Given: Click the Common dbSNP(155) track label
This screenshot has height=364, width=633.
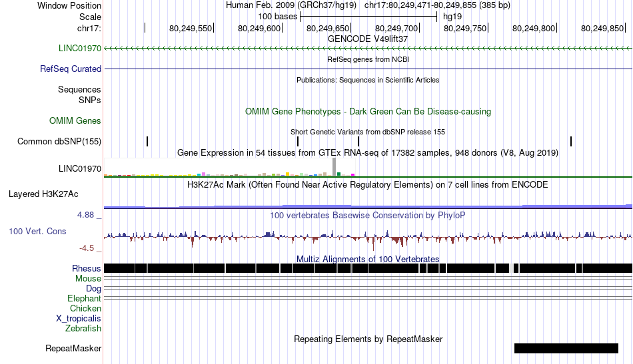Looking at the screenshot, I should pos(59,142).
